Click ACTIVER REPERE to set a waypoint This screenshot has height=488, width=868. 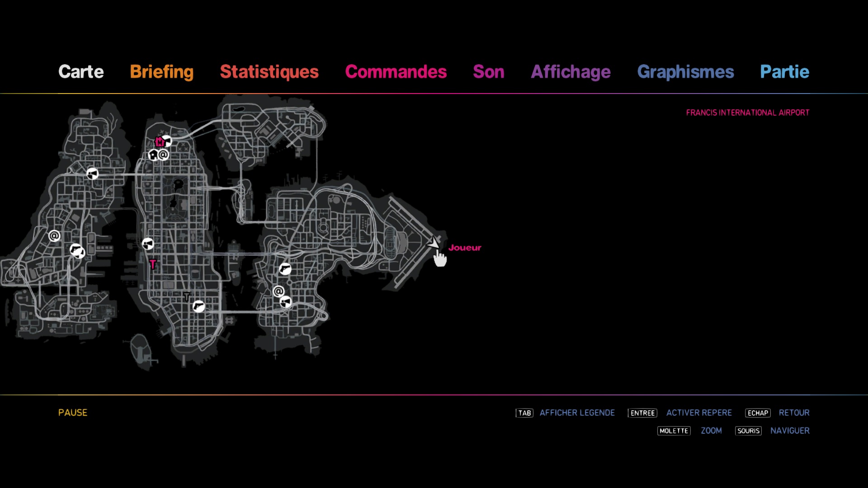(x=699, y=413)
